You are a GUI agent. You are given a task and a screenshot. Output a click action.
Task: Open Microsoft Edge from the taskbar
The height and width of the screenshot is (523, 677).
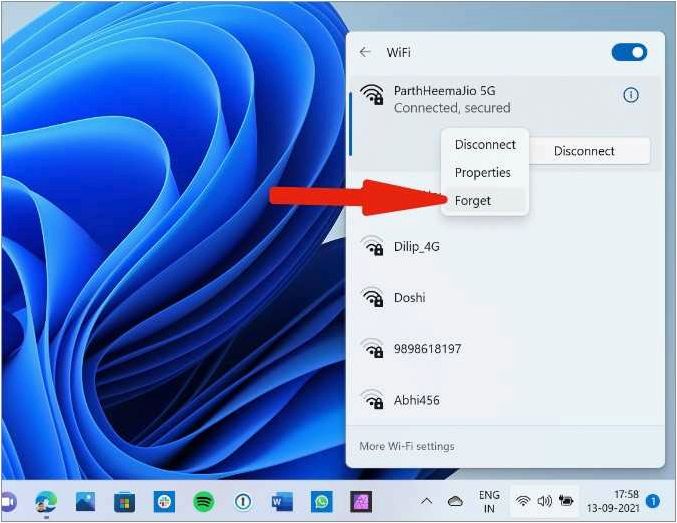(x=46, y=502)
